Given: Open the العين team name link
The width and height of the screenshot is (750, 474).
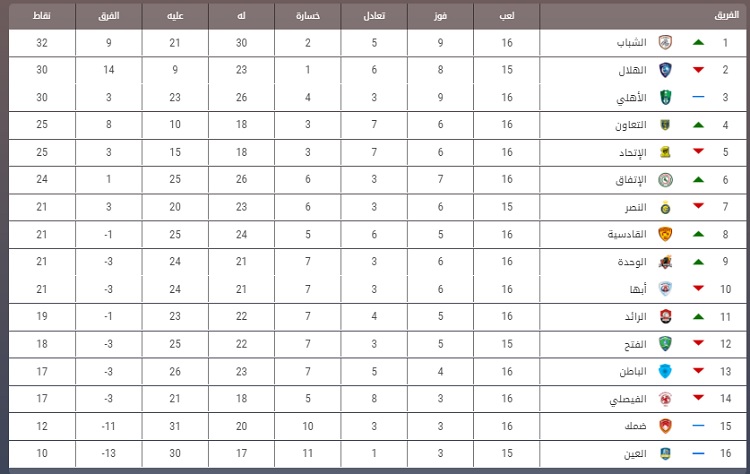Looking at the screenshot, I should pos(635,453).
